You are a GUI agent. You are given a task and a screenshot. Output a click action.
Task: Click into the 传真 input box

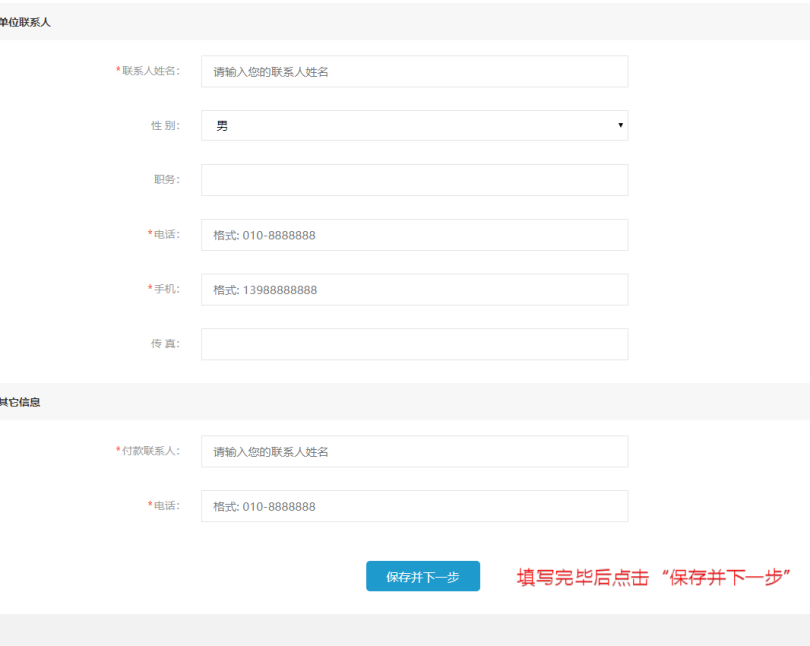414,344
